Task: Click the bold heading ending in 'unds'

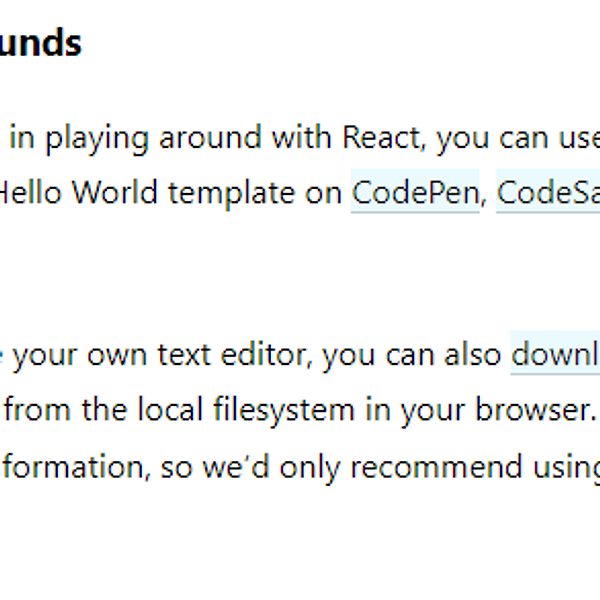Action: (x=40, y=43)
